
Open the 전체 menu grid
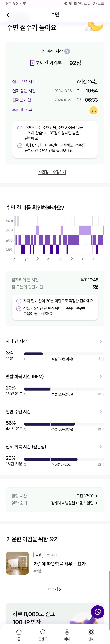click(91, 634)
